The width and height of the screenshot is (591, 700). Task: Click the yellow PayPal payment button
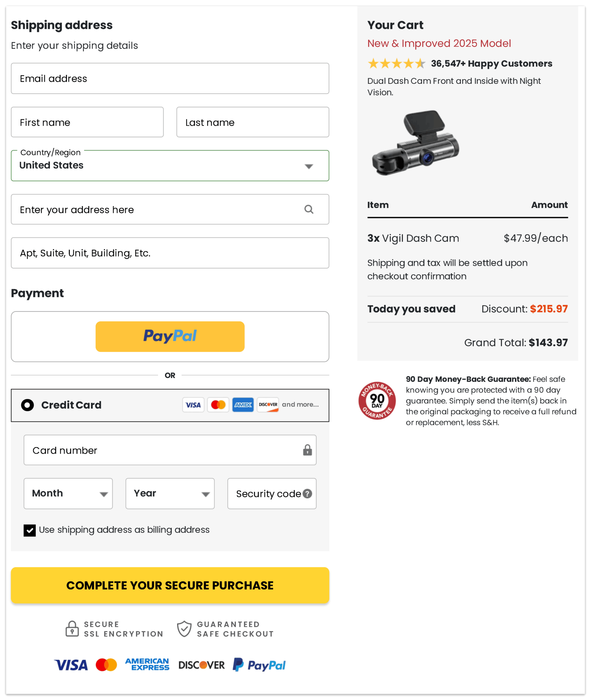pos(170,336)
